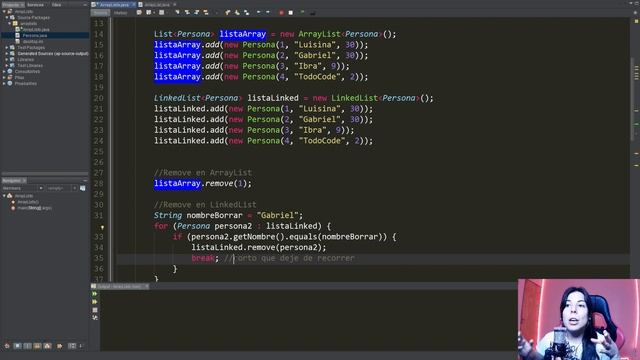
Task: Toggle Bookmark on current line
Action: coord(247,13)
